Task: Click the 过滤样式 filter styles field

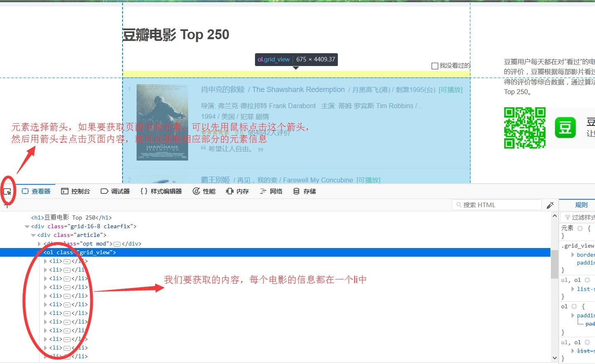Action: coord(578,217)
